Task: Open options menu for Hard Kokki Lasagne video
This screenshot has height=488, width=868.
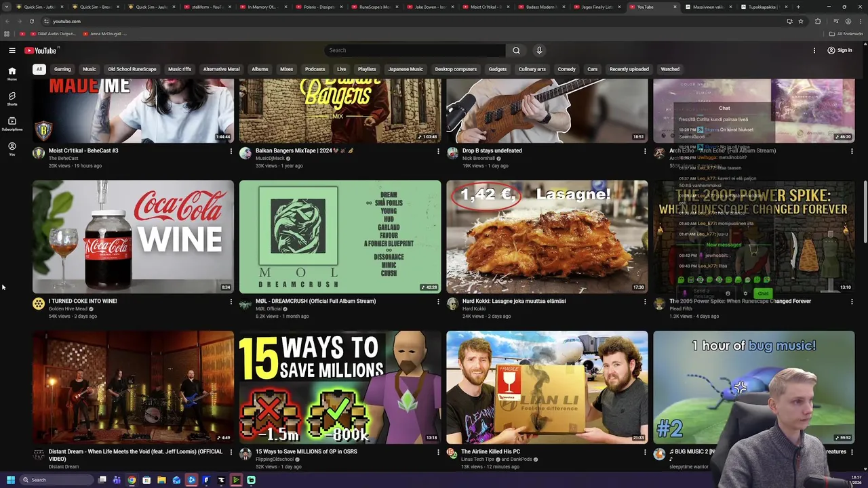Action: click(x=645, y=302)
